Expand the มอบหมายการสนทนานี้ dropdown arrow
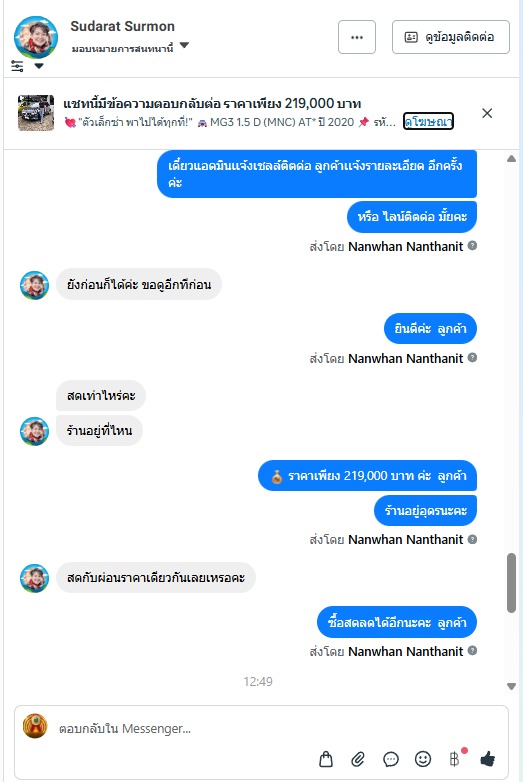Viewport: 523px width, 782px height. click(x=184, y=45)
